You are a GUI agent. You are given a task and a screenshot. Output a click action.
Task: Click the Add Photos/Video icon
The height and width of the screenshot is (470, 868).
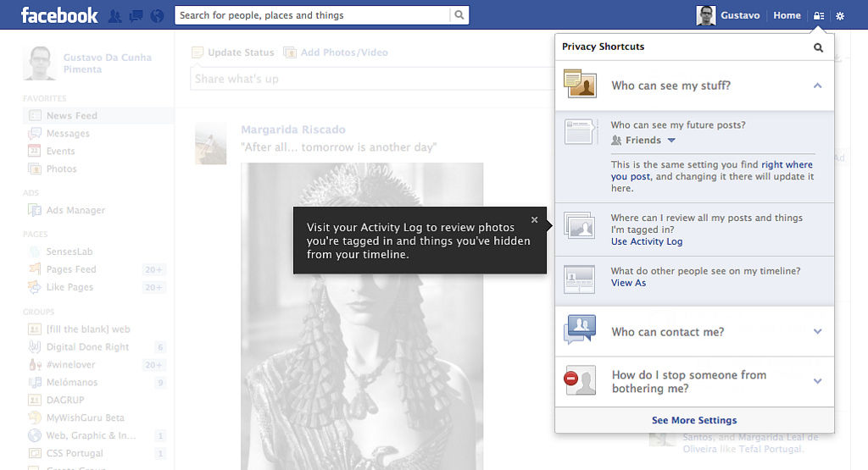coord(290,53)
